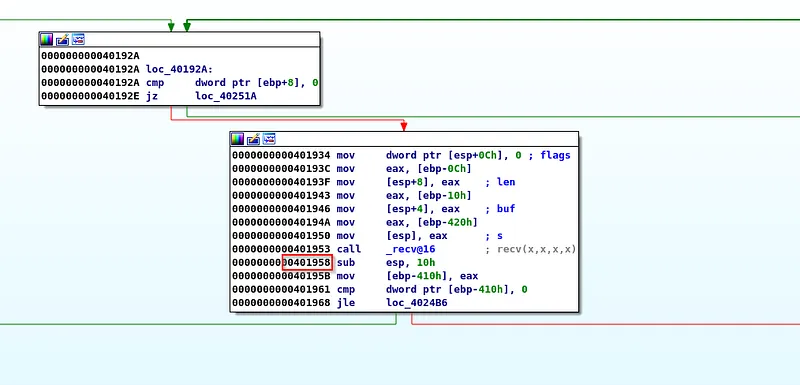Click the jle mnemonic at 401968

coord(345,303)
